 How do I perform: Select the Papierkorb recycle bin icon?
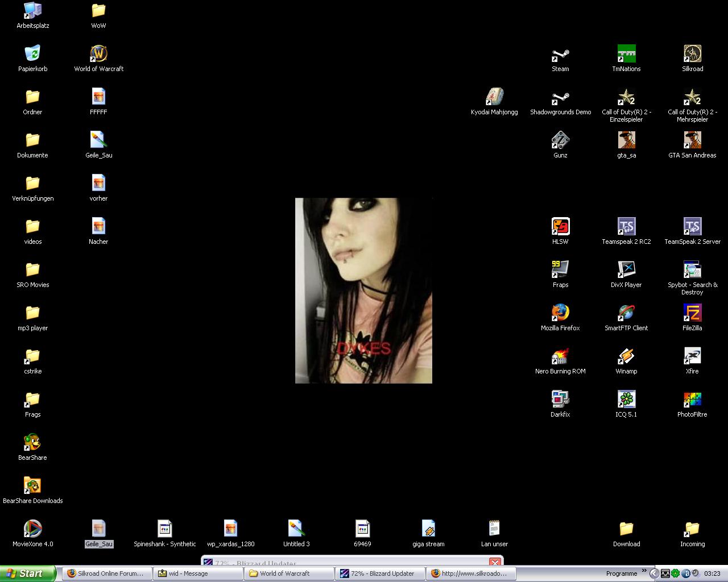32,55
